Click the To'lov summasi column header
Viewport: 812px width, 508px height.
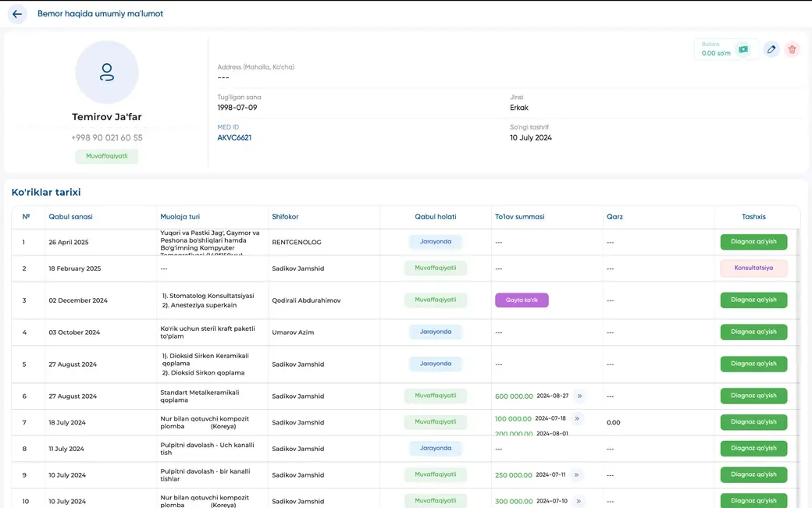pyautogui.click(x=519, y=217)
